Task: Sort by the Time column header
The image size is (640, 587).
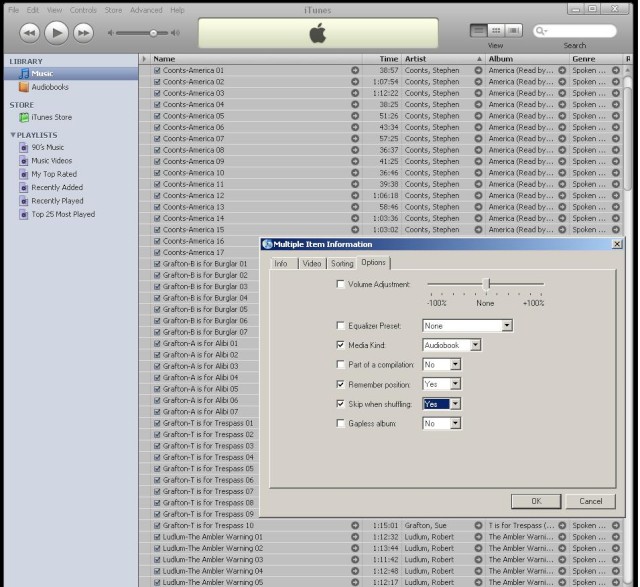Action: tap(382, 59)
